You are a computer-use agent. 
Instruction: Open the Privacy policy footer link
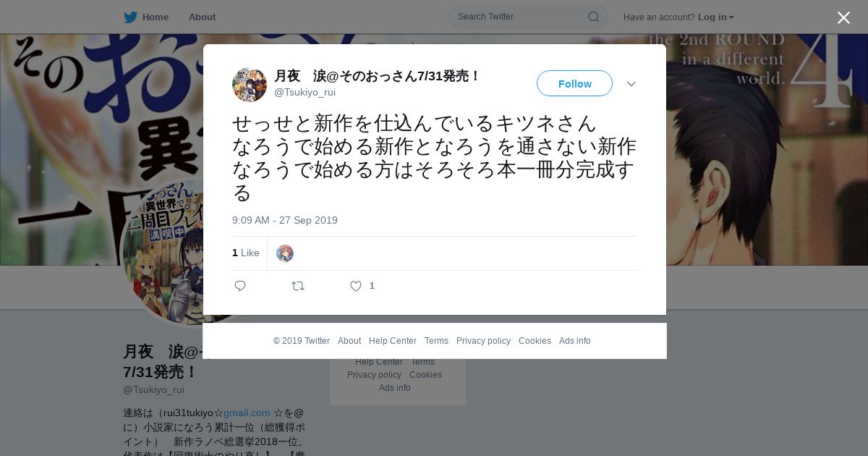(x=483, y=341)
